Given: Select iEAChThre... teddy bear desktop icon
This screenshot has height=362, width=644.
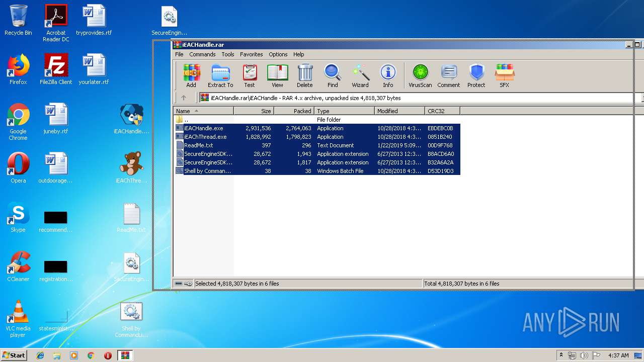Looking at the screenshot, I should (x=131, y=168).
